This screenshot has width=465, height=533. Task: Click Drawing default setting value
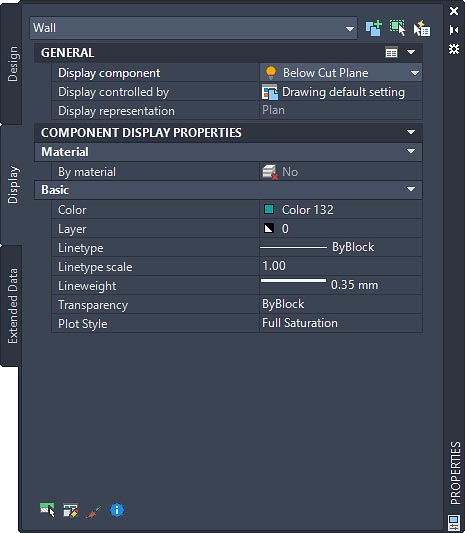click(343, 92)
